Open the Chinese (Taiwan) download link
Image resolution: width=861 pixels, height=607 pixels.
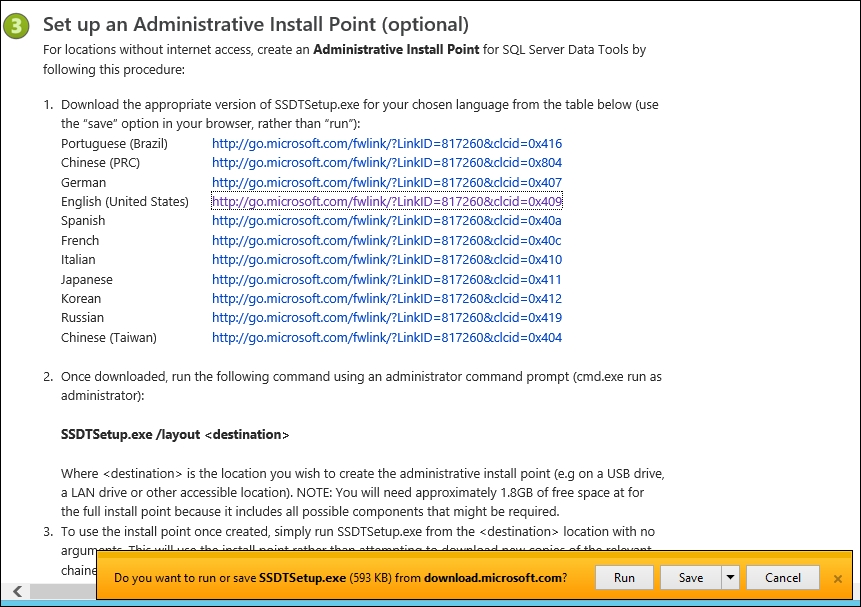point(386,337)
